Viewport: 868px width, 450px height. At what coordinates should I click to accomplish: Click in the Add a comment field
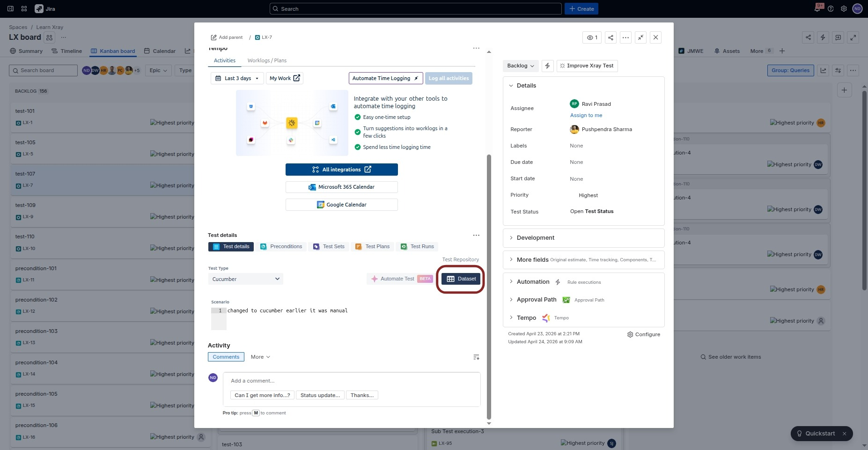[x=352, y=381]
